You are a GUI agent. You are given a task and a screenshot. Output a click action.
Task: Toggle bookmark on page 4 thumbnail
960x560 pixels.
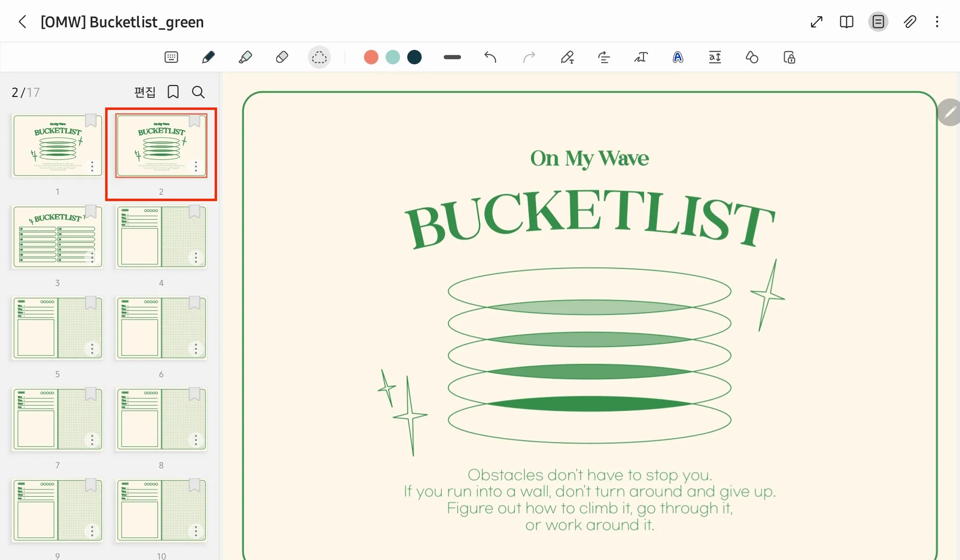(x=194, y=212)
